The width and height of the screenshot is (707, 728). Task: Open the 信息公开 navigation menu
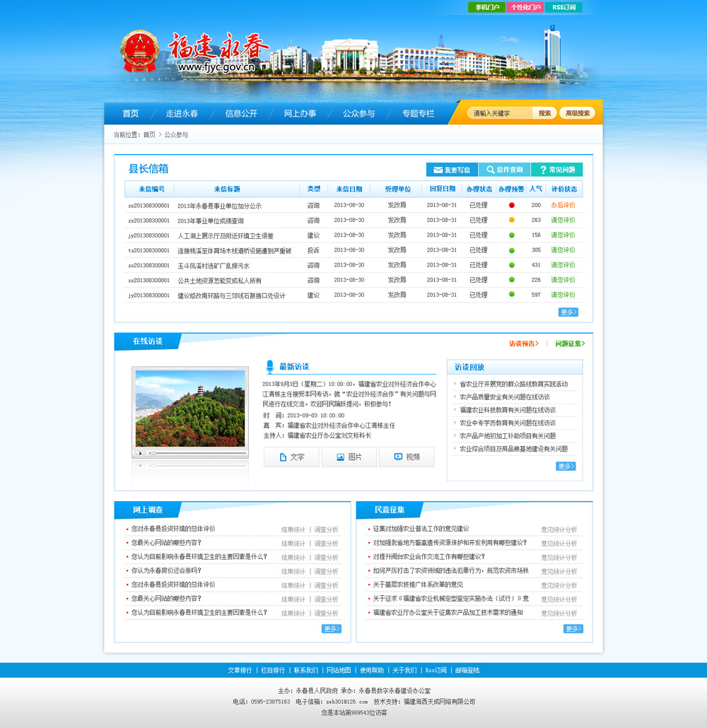(241, 114)
